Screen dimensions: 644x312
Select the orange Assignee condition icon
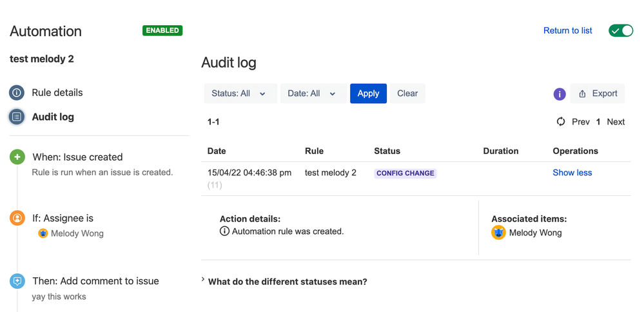(x=17, y=218)
